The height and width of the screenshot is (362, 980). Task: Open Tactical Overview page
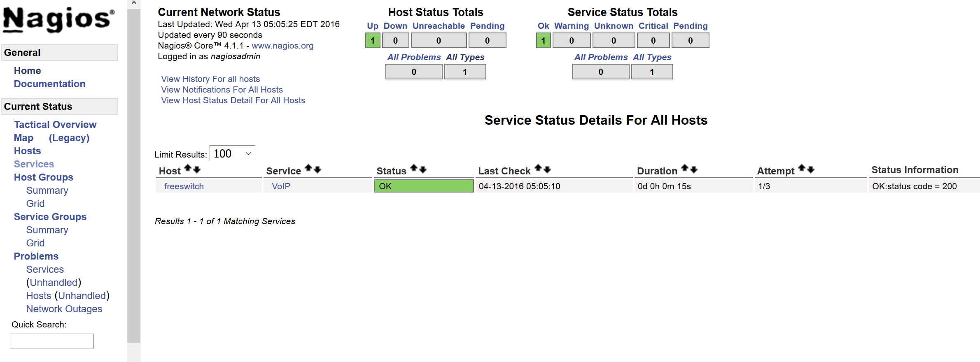55,125
